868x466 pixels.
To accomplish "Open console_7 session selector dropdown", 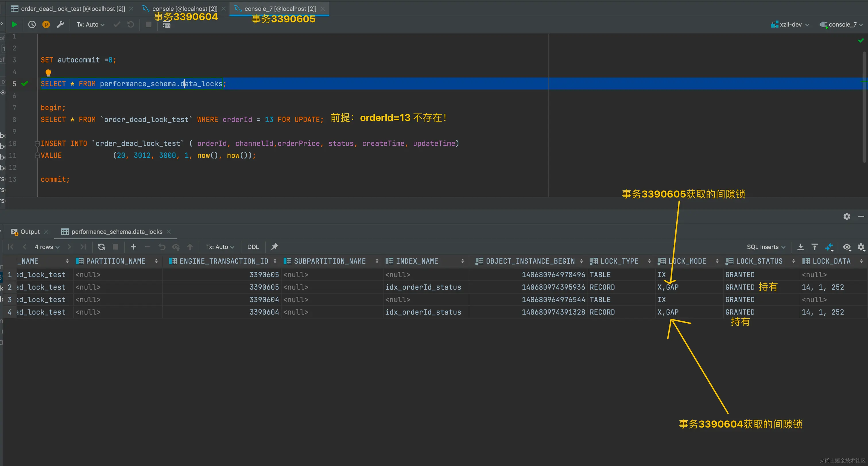I will pyautogui.click(x=841, y=25).
